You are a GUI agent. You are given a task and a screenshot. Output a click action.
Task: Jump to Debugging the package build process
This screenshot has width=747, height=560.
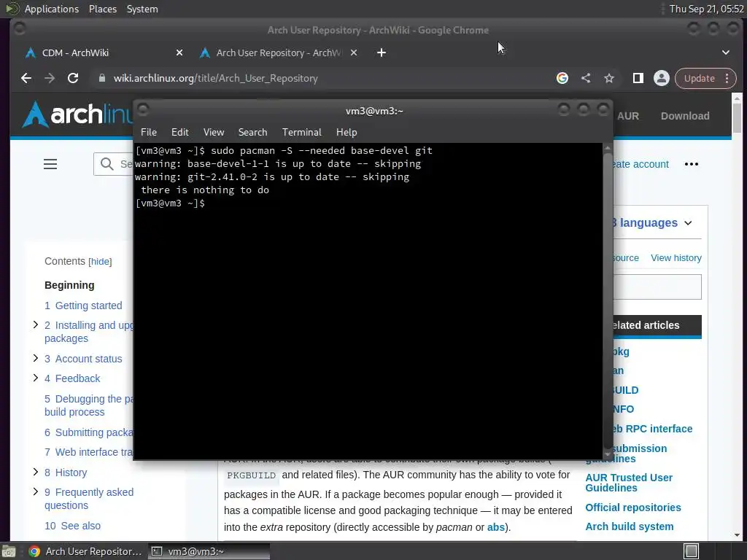(x=88, y=405)
